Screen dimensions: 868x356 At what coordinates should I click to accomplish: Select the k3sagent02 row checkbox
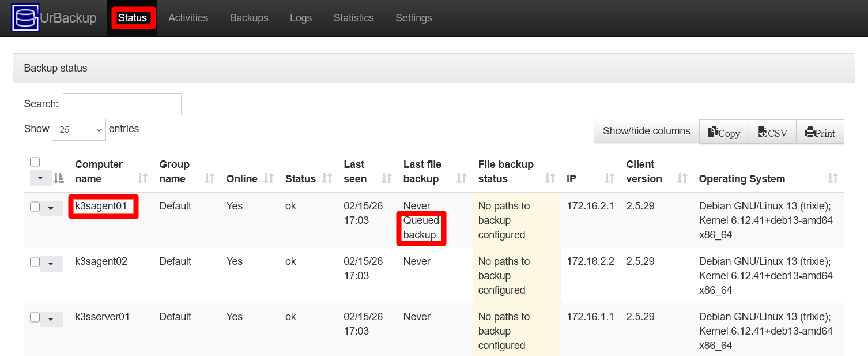35,261
